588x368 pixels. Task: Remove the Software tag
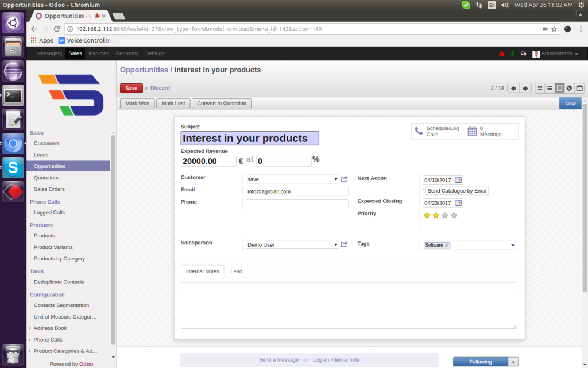447,246
